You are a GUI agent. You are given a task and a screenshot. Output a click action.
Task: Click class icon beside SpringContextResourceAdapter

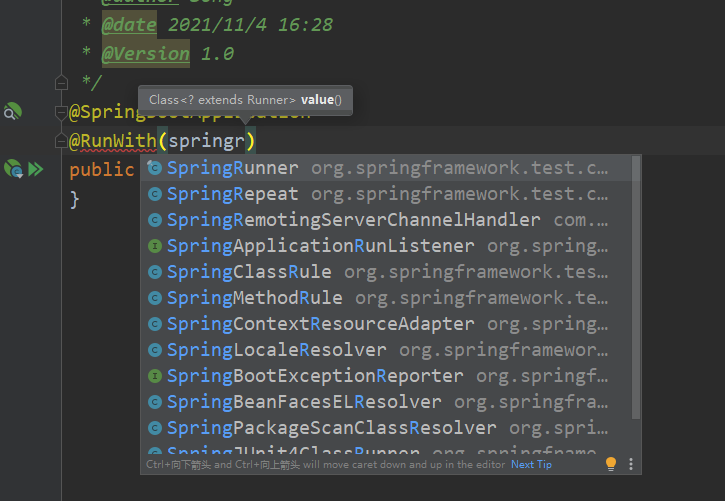click(x=154, y=324)
